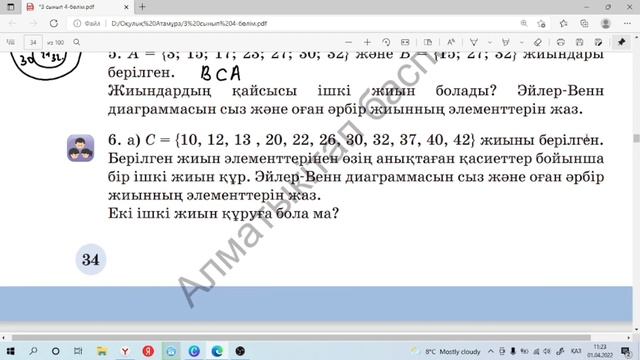Show hidden system tray icons
640x360 pixels.
491,351
